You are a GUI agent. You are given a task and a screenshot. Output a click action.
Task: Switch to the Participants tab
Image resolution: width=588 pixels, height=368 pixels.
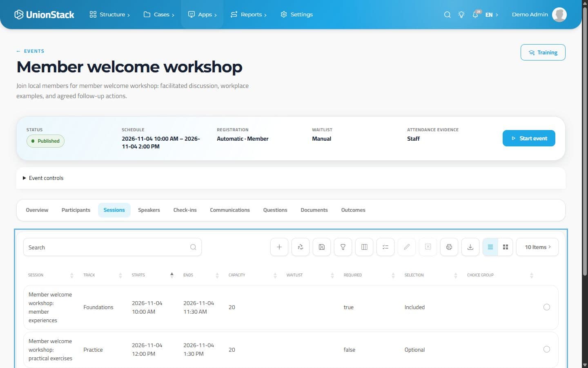click(x=76, y=210)
